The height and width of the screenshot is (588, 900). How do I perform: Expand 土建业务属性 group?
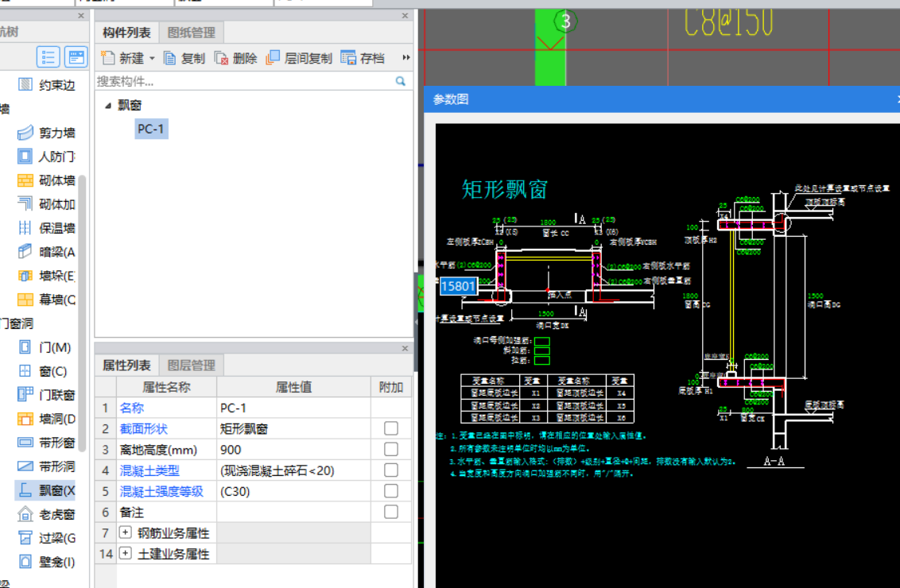click(x=125, y=554)
